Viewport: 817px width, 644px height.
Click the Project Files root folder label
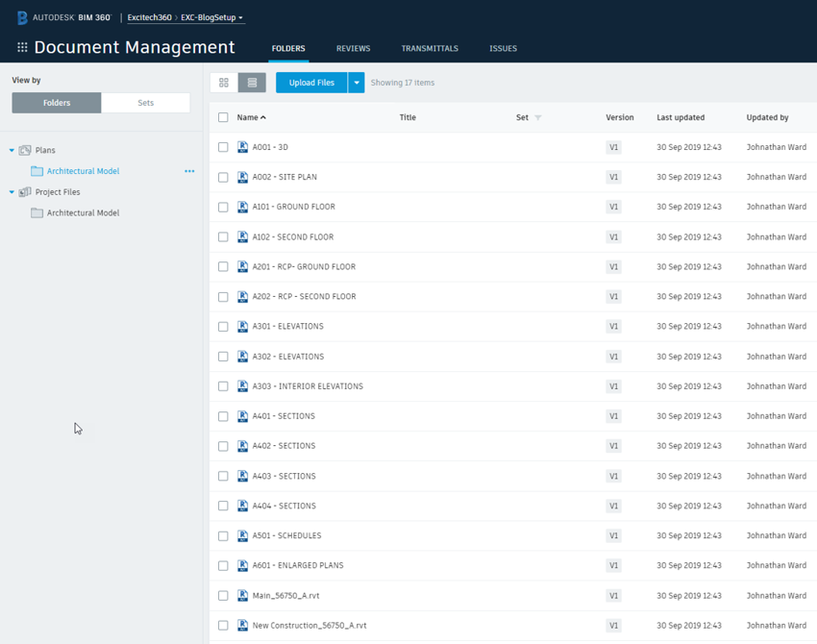[x=58, y=192]
